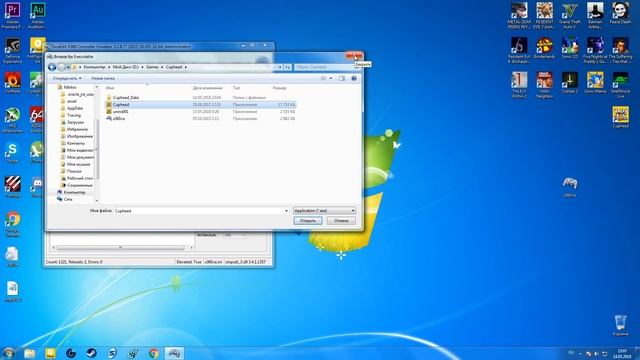640x360 pixels.
Task: Select Сеть in the navigation tree
Action: 68,199
